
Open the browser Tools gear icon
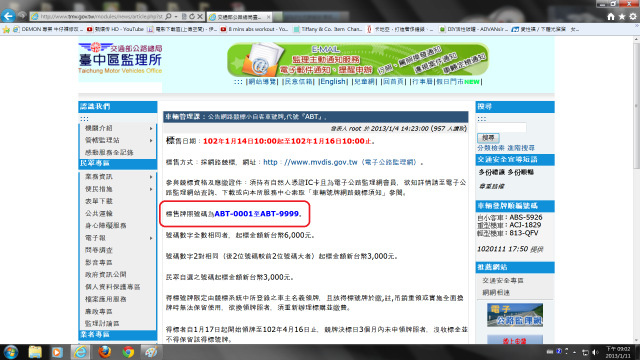(x=633, y=17)
